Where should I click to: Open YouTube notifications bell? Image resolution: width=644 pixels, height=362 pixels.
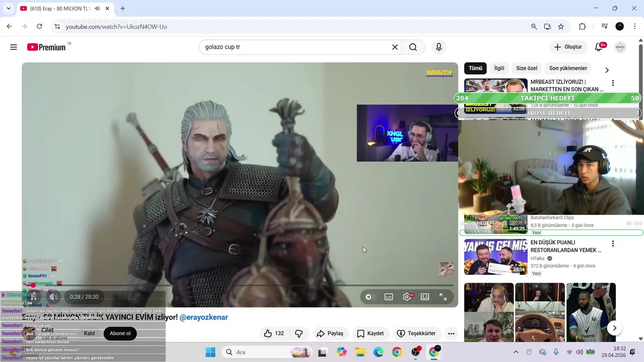(599, 47)
